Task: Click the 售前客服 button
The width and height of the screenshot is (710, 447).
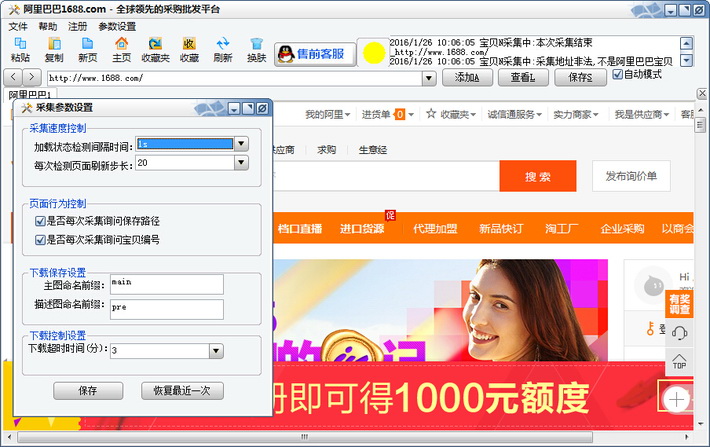Action: (315, 55)
